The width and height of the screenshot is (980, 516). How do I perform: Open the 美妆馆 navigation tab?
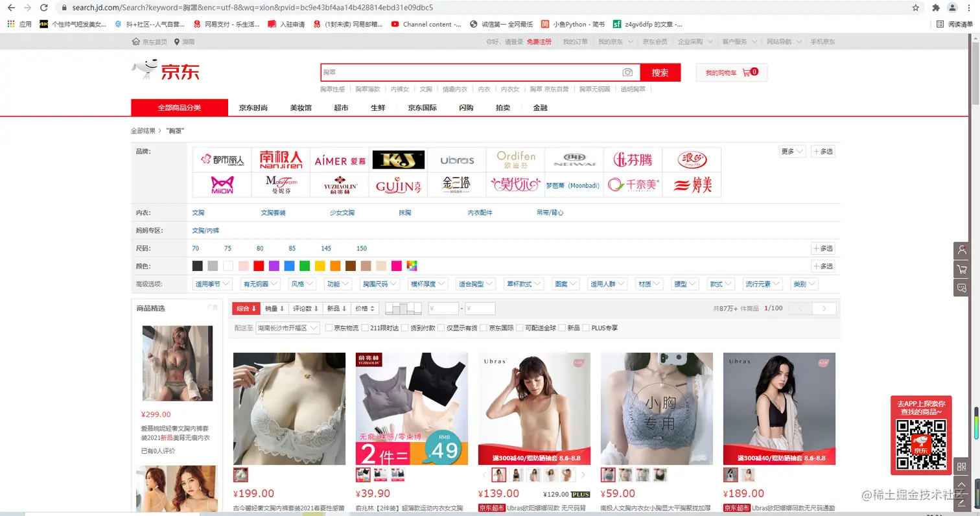pos(301,108)
